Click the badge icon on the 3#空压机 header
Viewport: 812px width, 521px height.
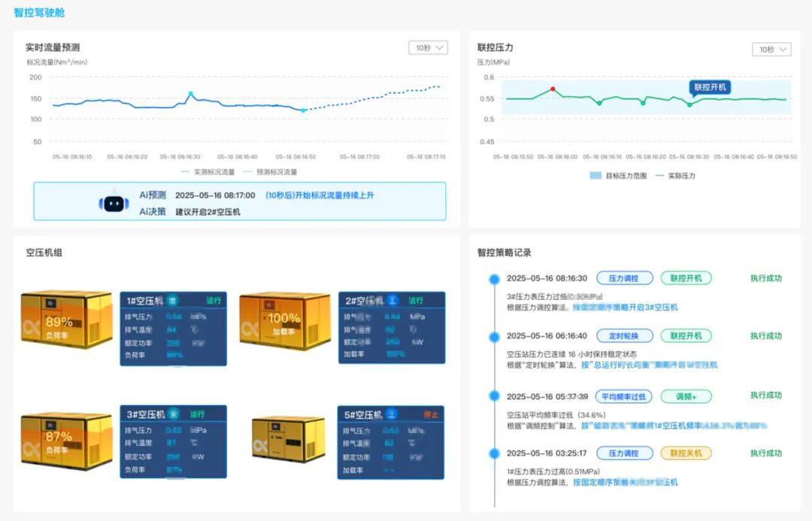174,413
